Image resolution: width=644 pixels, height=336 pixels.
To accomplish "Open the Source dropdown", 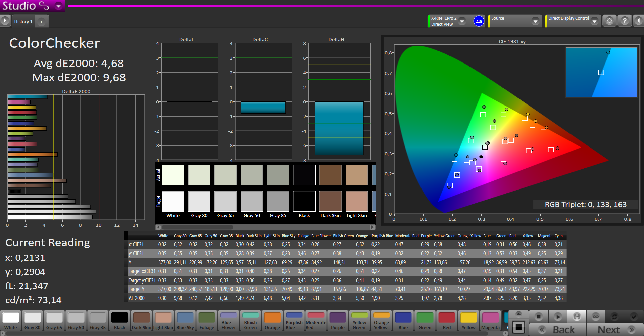I will pyautogui.click(x=535, y=21).
